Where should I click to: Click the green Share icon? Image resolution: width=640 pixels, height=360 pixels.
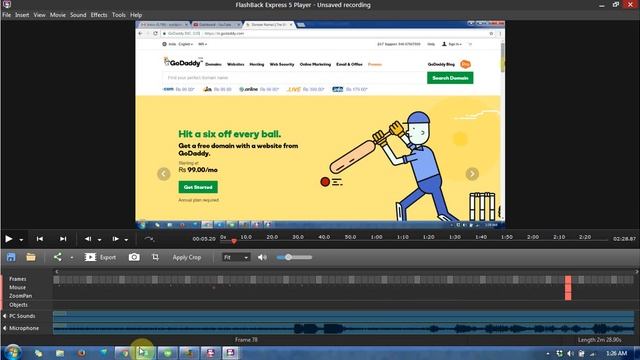[x=57, y=257]
